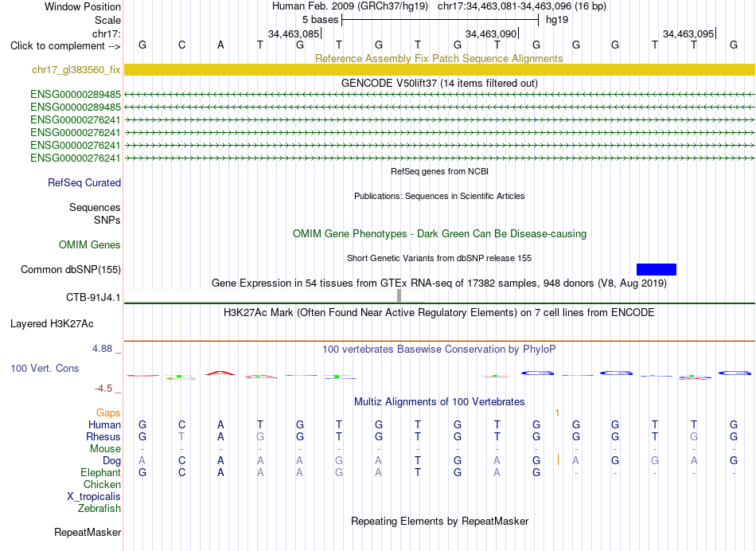Click the orange insertion bar in the Dog row
The image size is (756, 551).
[558, 459]
